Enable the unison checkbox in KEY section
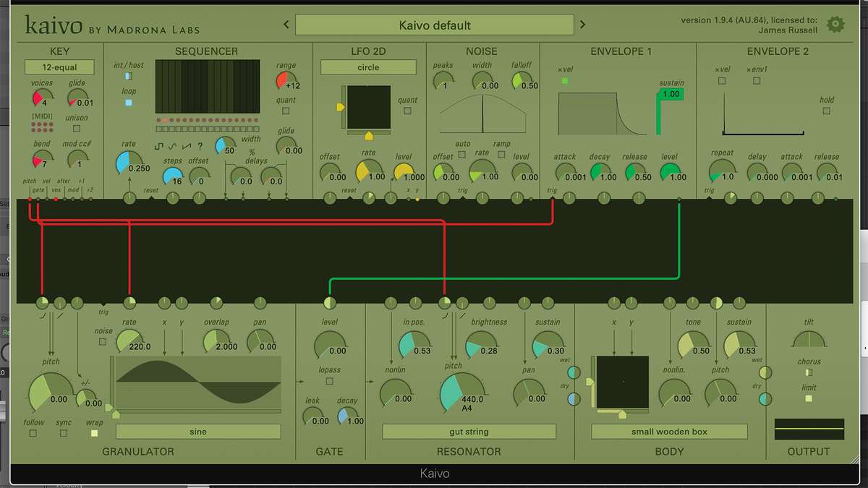 [x=76, y=127]
